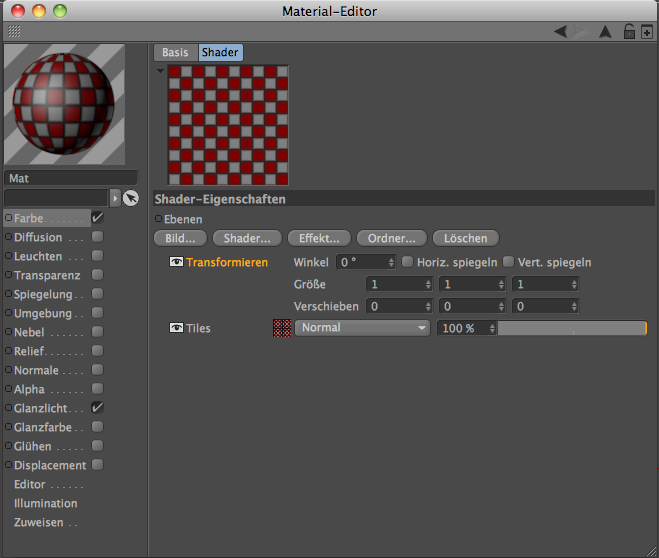Click the empty layer field below Mat

[56, 198]
